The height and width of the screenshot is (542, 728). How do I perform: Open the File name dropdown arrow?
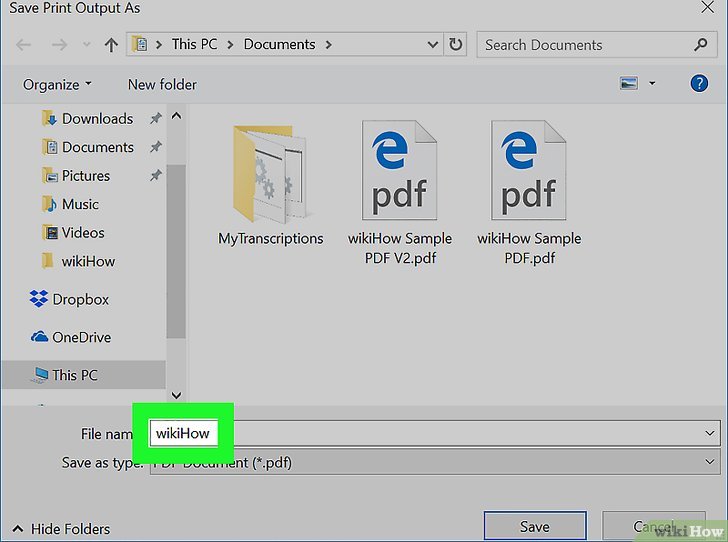[x=709, y=433]
